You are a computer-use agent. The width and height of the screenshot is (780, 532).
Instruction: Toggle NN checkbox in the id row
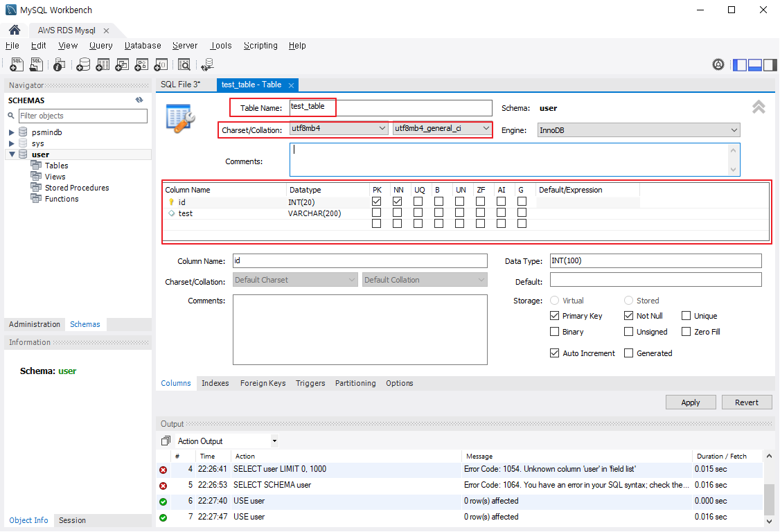pos(397,202)
